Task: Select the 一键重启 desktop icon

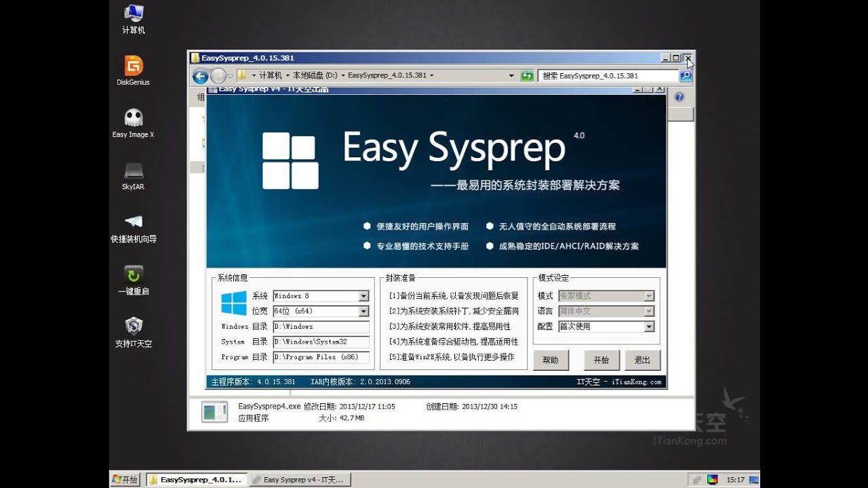Action: pyautogui.click(x=134, y=280)
